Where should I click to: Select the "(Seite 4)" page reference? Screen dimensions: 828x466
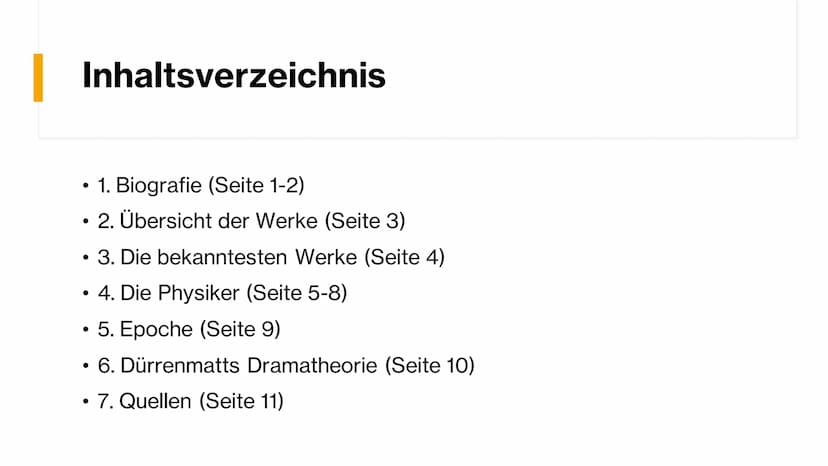[404, 257]
